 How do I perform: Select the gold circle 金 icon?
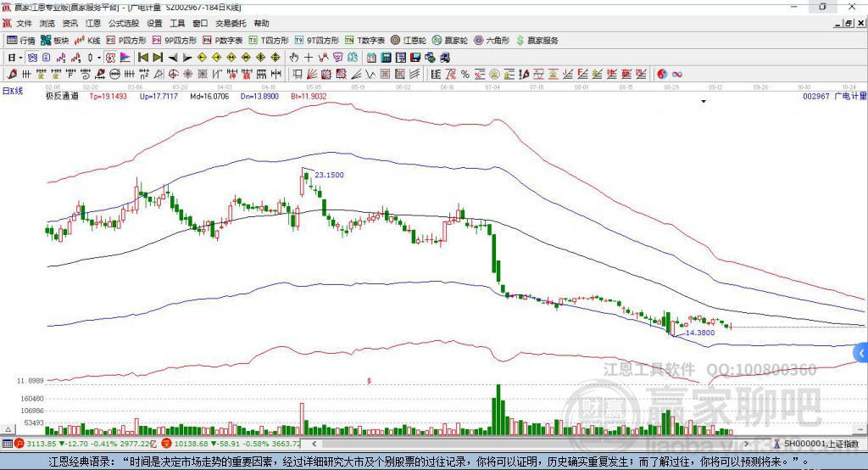(x=494, y=75)
